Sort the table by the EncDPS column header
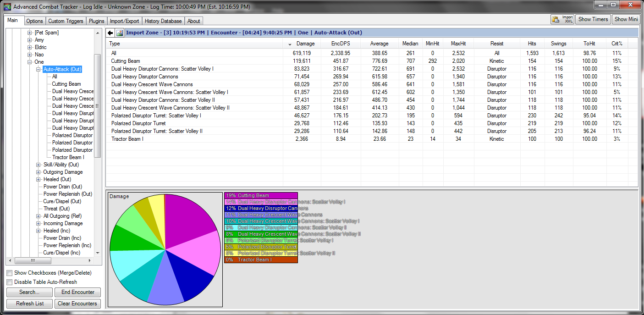 click(x=340, y=44)
